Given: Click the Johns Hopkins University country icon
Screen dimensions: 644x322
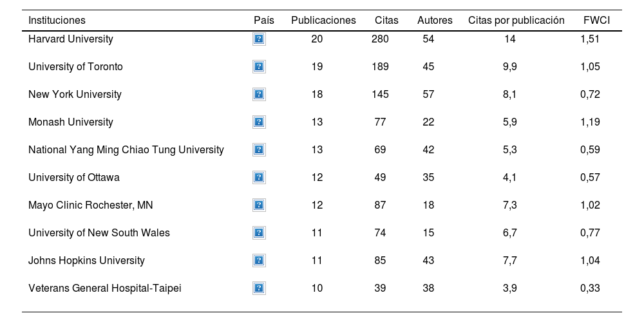Looking at the screenshot, I should pos(259,261).
